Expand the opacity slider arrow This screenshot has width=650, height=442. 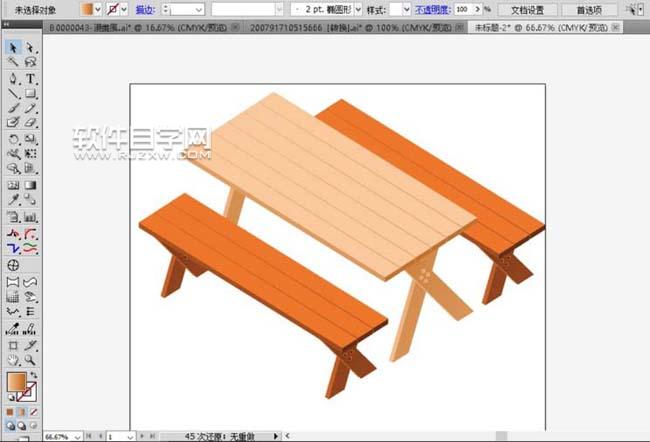coord(478,9)
